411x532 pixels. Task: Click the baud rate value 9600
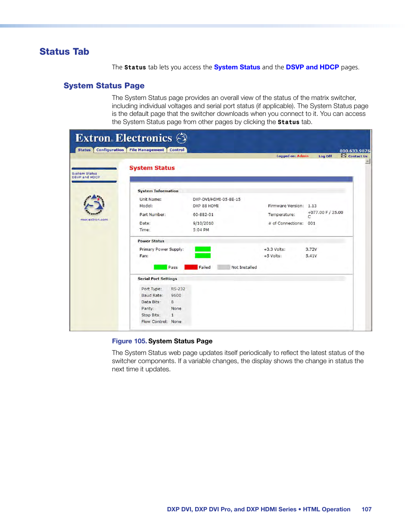pyautogui.click(x=176, y=296)
